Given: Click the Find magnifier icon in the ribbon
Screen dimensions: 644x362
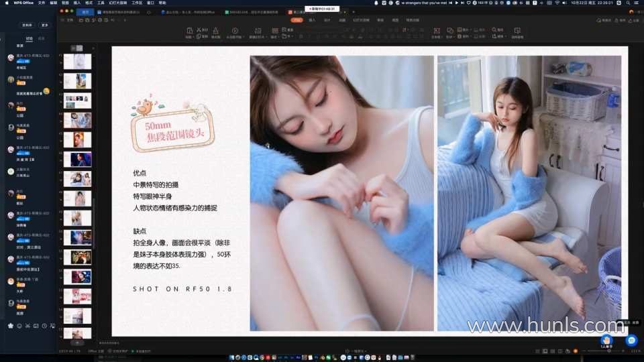Looking at the screenshot, I should (494, 30).
